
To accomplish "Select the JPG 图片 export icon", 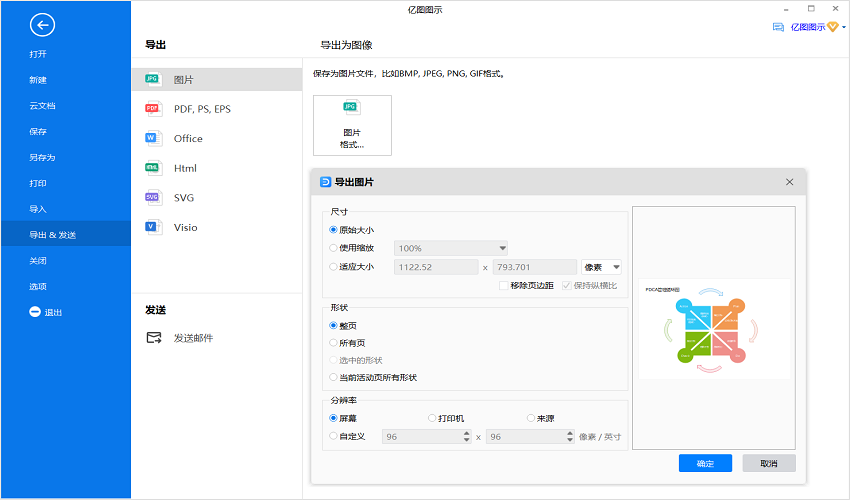I will click(153, 79).
